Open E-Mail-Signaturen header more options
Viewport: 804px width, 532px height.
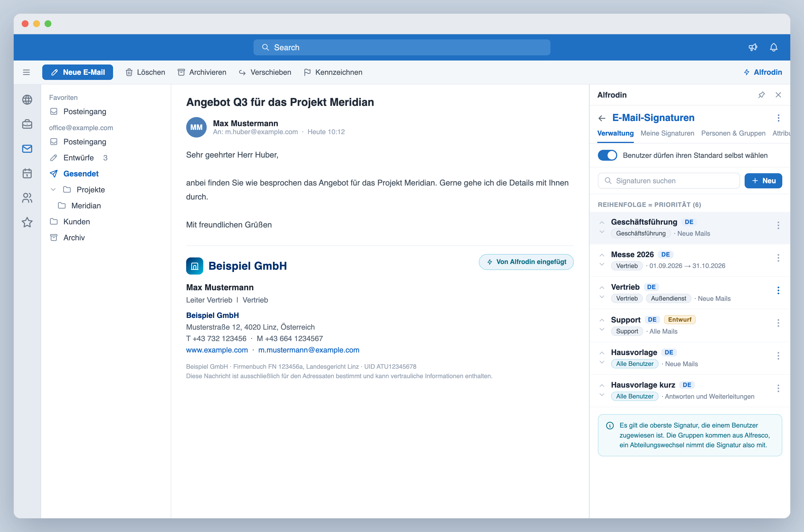pos(779,118)
